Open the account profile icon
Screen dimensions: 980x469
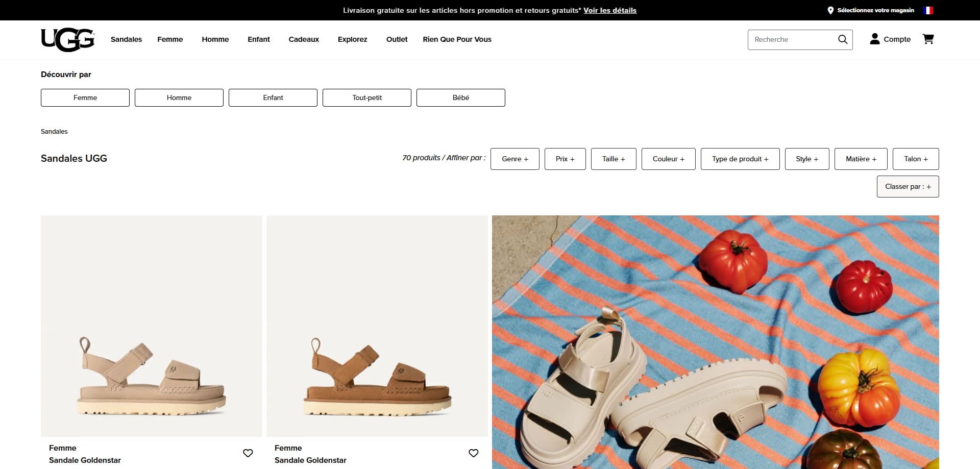click(875, 39)
